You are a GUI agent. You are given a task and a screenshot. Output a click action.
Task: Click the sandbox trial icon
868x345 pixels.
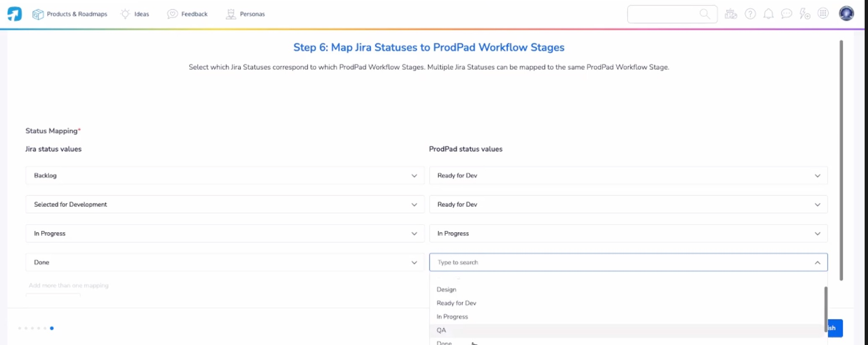pos(731,13)
